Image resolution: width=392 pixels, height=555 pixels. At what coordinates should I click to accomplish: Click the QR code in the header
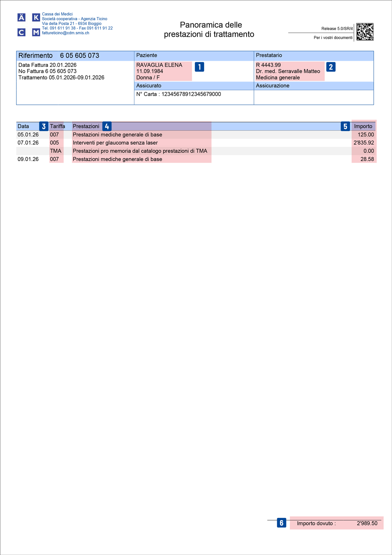pyautogui.click(x=365, y=32)
